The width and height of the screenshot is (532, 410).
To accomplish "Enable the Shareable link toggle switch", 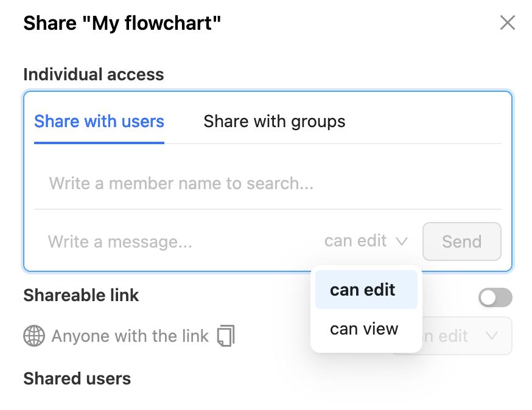I will coord(495,297).
